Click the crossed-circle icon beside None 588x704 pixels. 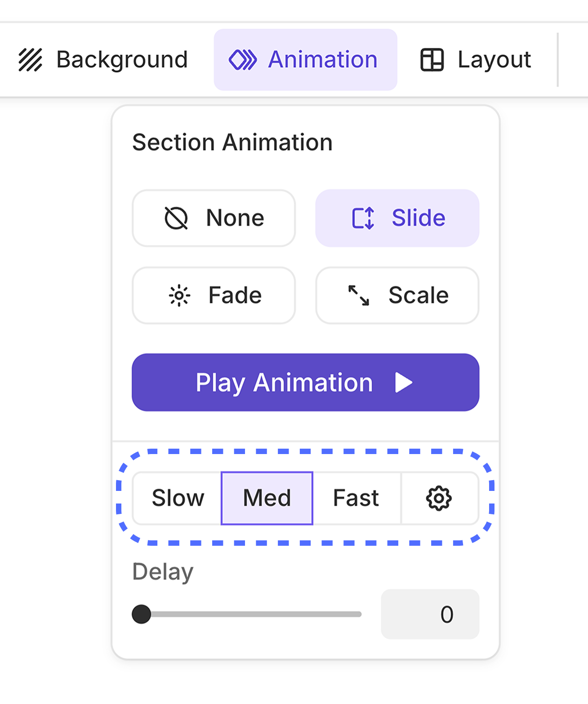176,218
